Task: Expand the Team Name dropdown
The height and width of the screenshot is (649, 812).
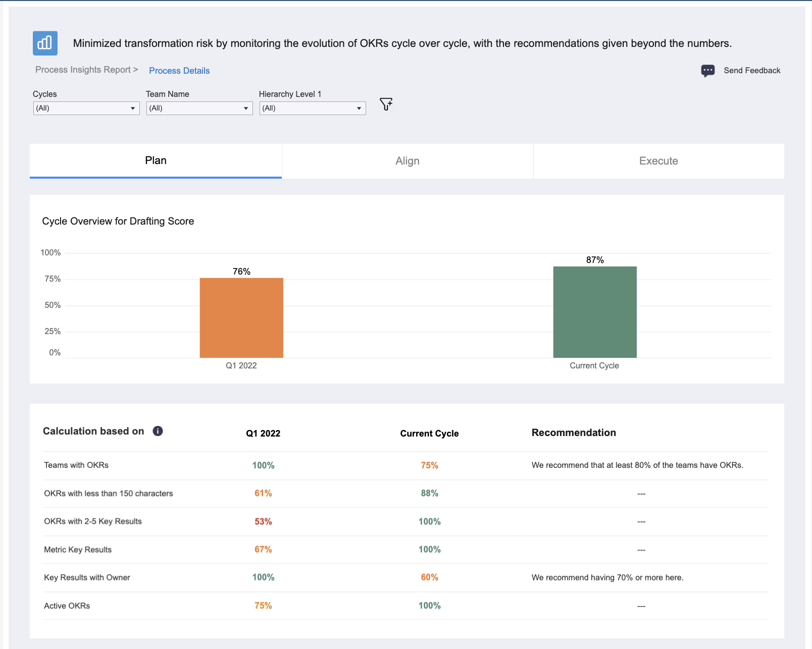Action: 199,108
